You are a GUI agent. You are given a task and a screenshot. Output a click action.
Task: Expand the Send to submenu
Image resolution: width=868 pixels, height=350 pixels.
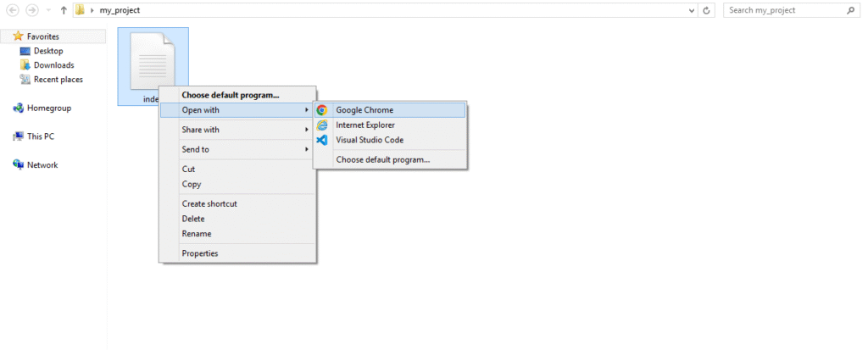pos(237,149)
